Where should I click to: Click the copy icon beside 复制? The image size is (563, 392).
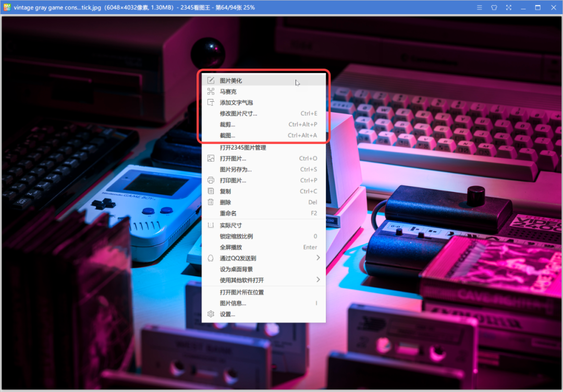(211, 191)
